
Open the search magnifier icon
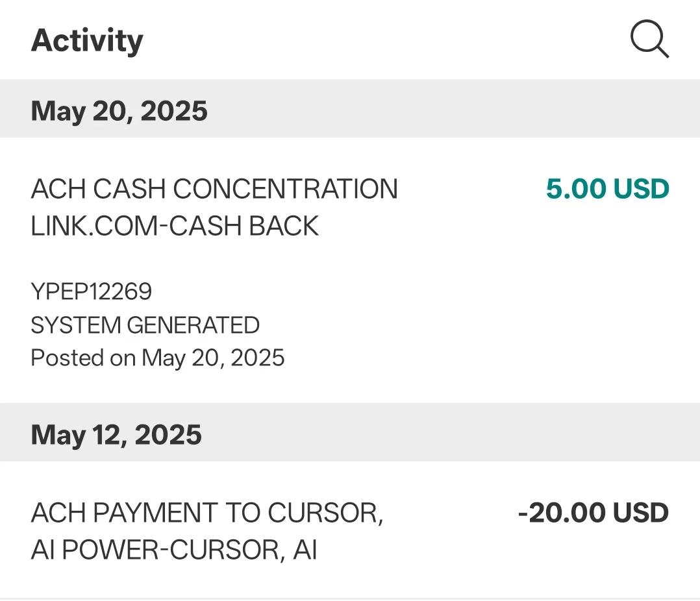coord(649,39)
